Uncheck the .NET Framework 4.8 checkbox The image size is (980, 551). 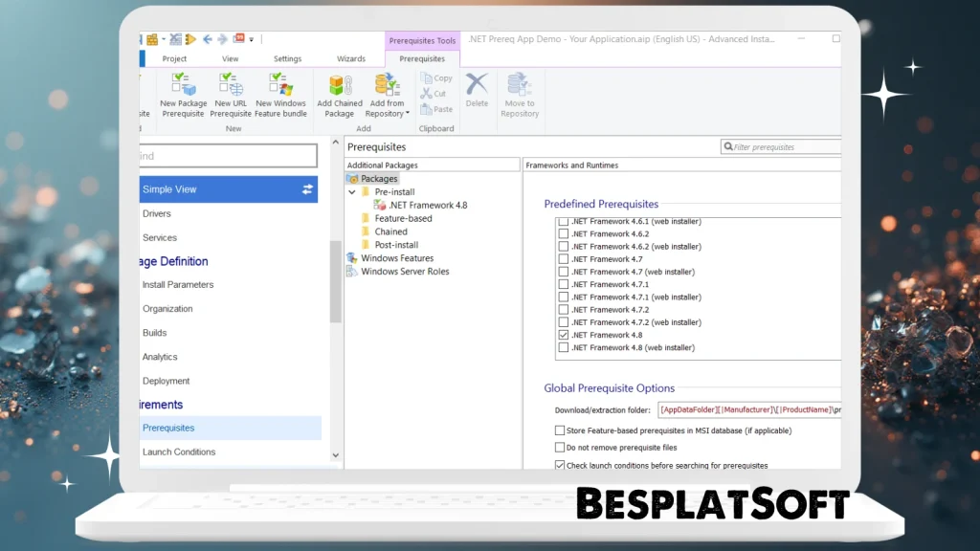point(563,335)
